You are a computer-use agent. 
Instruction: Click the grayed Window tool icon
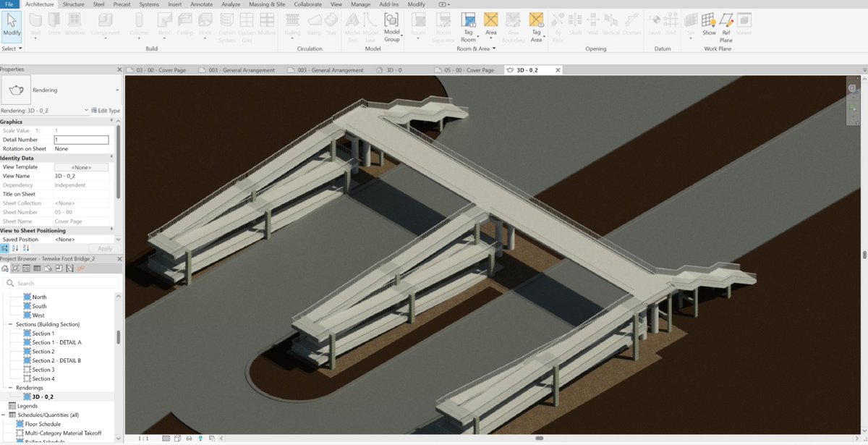75,20
